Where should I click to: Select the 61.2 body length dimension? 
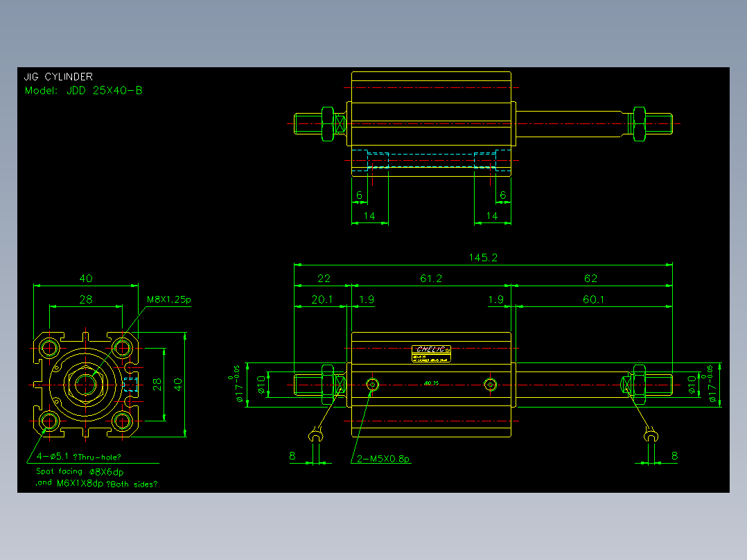pyautogui.click(x=431, y=279)
